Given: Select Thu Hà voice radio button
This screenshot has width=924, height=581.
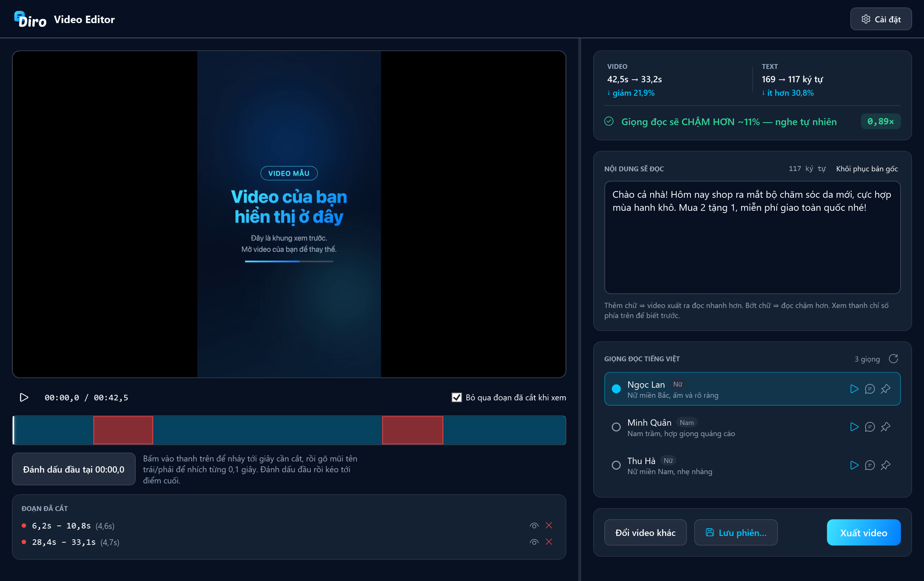Looking at the screenshot, I should point(616,465).
